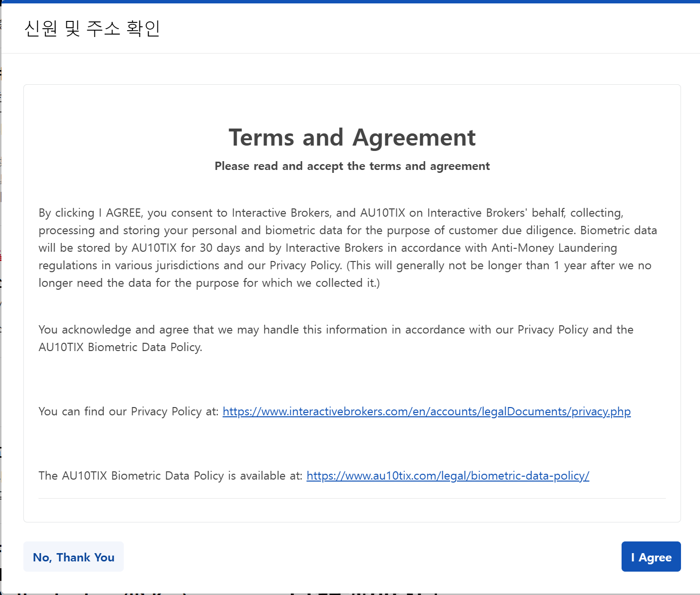
Task: Decline with No, Thank You button
Action: tap(74, 557)
